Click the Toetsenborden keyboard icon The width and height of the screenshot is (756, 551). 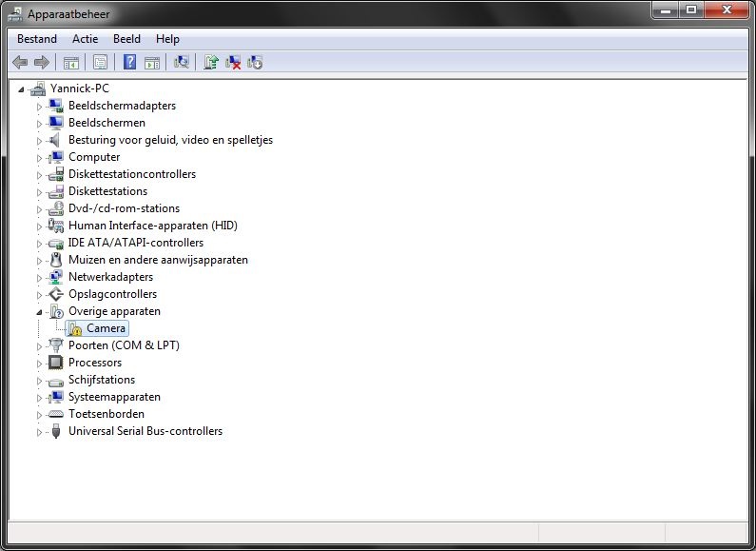(x=56, y=414)
